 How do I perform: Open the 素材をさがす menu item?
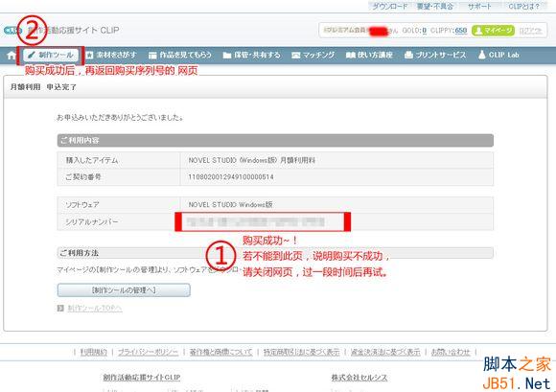tap(111, 55)
